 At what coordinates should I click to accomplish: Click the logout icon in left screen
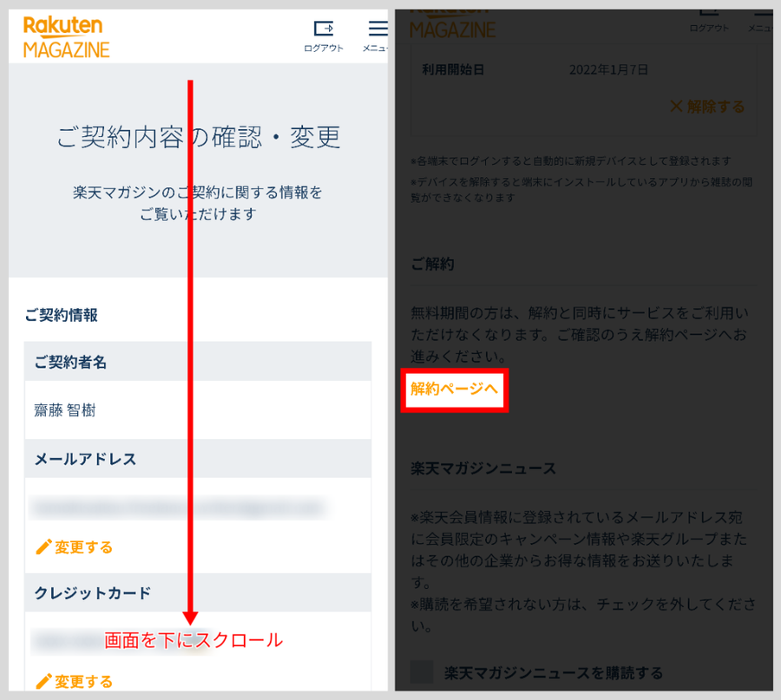tap(324, 29)
